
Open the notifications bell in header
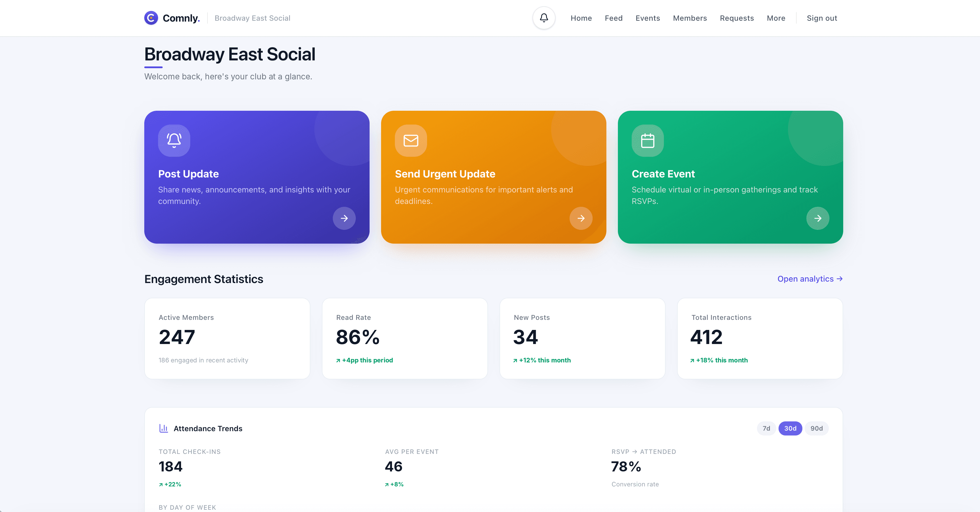544,18
